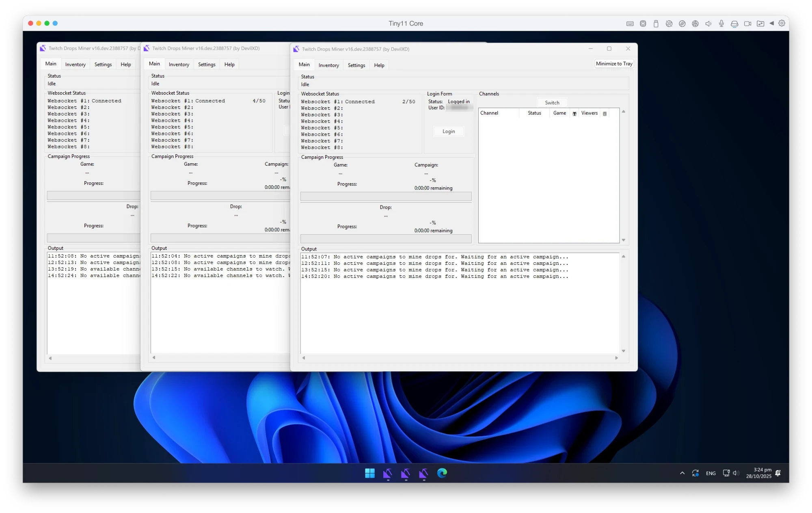The image size is (812, 513).
Task: Click the middle Twitch Drops Miner taskbar icon
Action: point(406,473)
